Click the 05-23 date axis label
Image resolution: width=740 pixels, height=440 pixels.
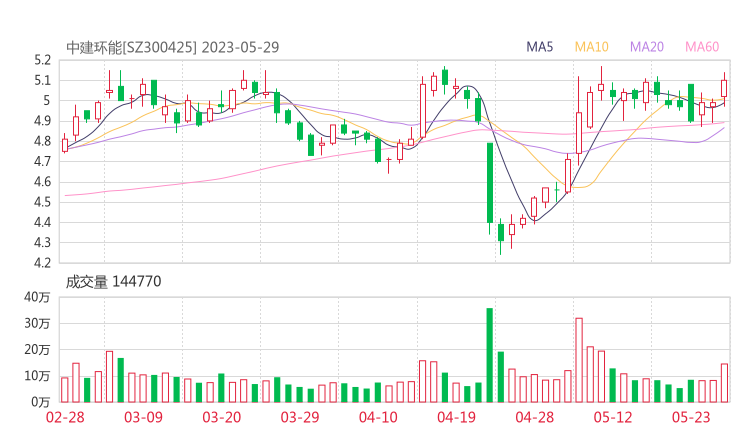pos(691,417)
